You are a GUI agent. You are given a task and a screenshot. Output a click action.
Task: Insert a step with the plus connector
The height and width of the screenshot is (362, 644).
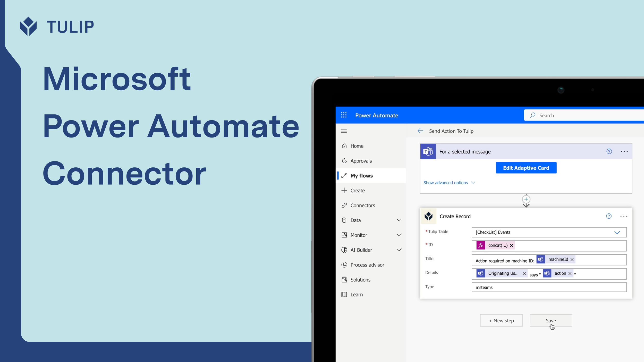tap(526, 199)
